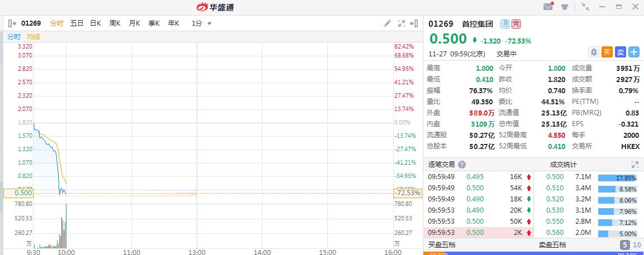Open the 1分 interval dropdown

tap(202, 23)
